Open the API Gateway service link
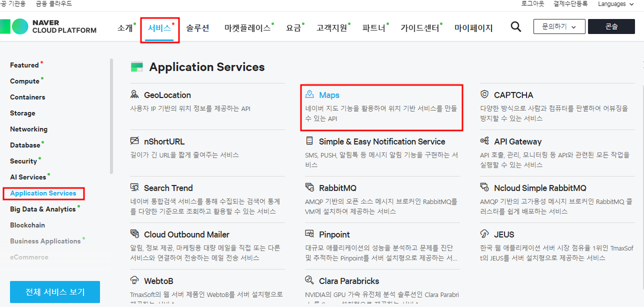Viewport: 644px width, 307px height. (x=517, y=141)
